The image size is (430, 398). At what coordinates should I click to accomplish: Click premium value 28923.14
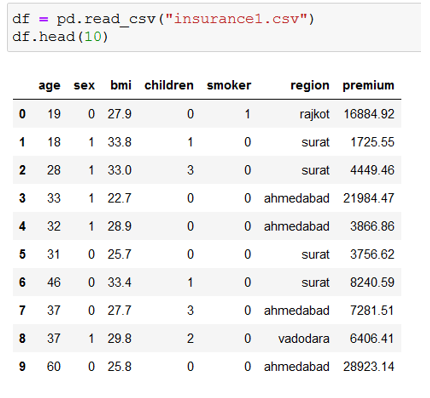[369, 367]
